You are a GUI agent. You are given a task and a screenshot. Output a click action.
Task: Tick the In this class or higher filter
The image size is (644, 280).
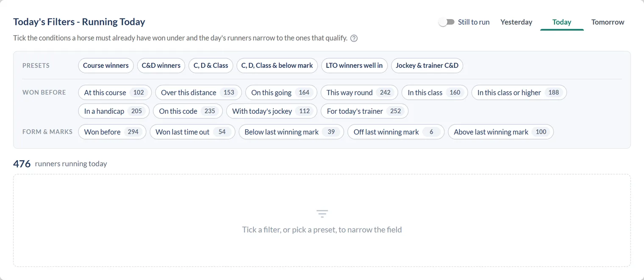pos(519,92)
